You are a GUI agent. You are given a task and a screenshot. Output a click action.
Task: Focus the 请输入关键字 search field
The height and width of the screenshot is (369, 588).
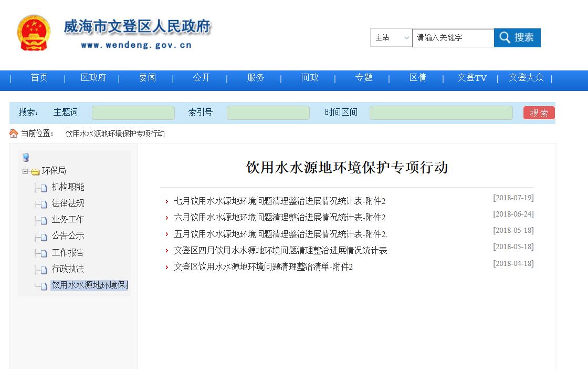coord(453,38)
